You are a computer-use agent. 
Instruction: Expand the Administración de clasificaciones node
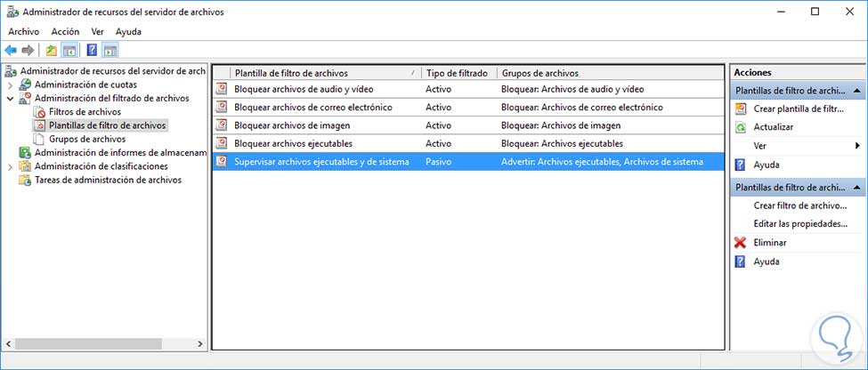click(x=10, y=166)
